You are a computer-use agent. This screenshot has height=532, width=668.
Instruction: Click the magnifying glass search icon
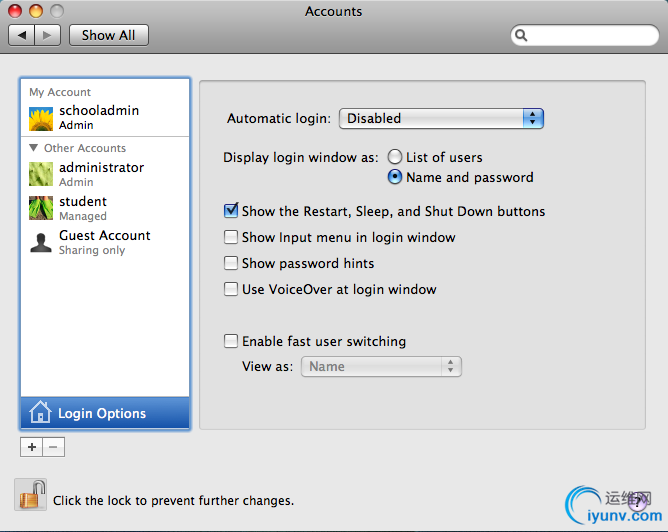[521, 35]
